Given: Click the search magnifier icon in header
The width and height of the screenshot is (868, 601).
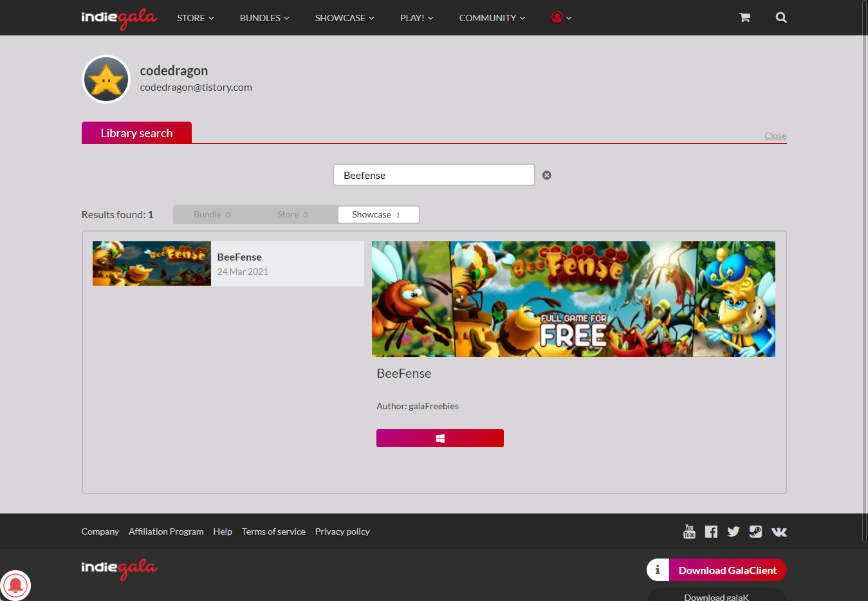Looking at the screenshot, I should (781, 17).
